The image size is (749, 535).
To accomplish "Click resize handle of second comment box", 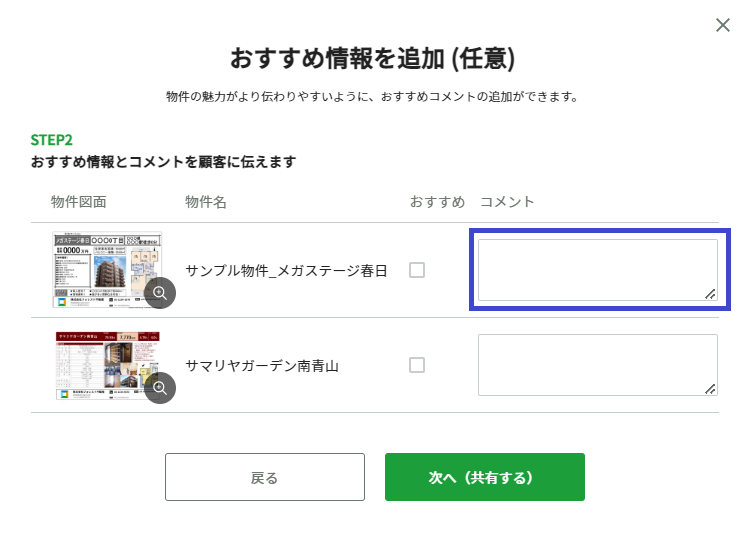I will (x=710, y=389).
